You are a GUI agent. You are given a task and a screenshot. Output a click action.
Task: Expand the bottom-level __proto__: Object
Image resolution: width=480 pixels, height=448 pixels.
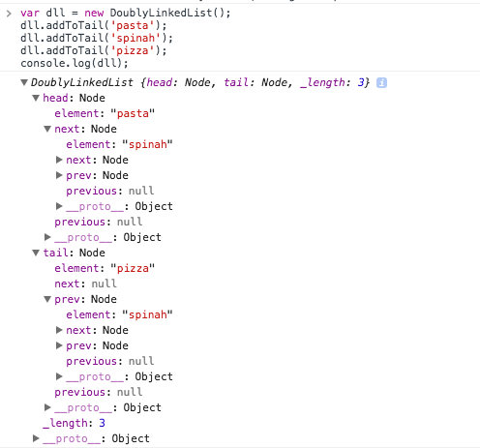[x=36, y=438]
